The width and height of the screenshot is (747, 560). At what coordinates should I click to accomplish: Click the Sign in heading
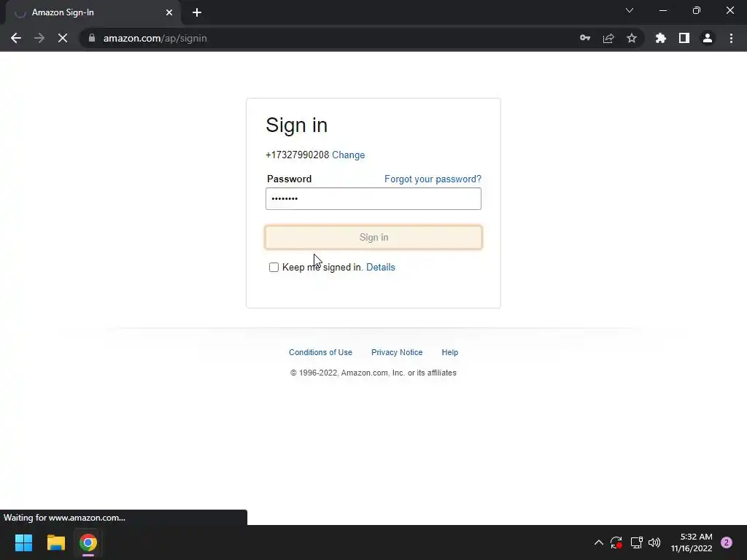pyautogui.click(x=296, y=125)
